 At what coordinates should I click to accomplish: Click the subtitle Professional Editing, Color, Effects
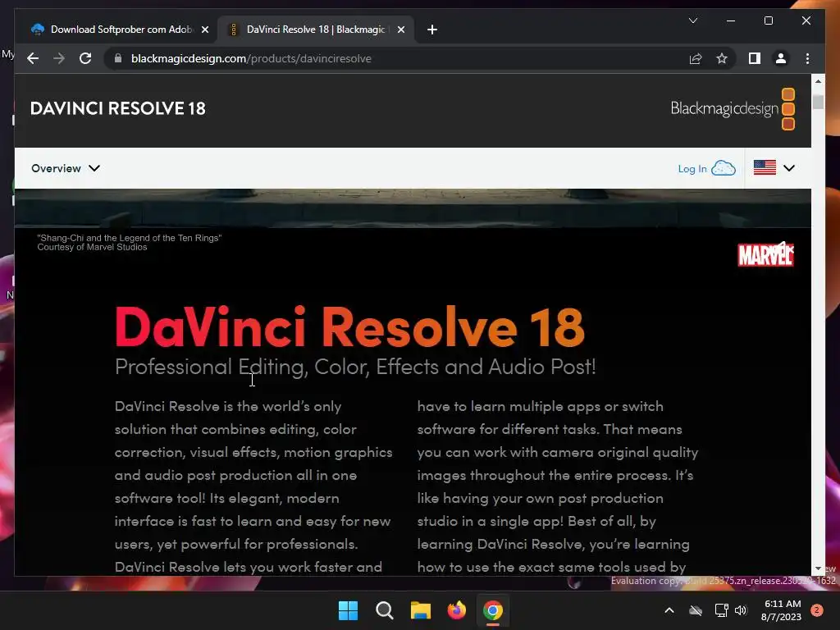[354, 367]
